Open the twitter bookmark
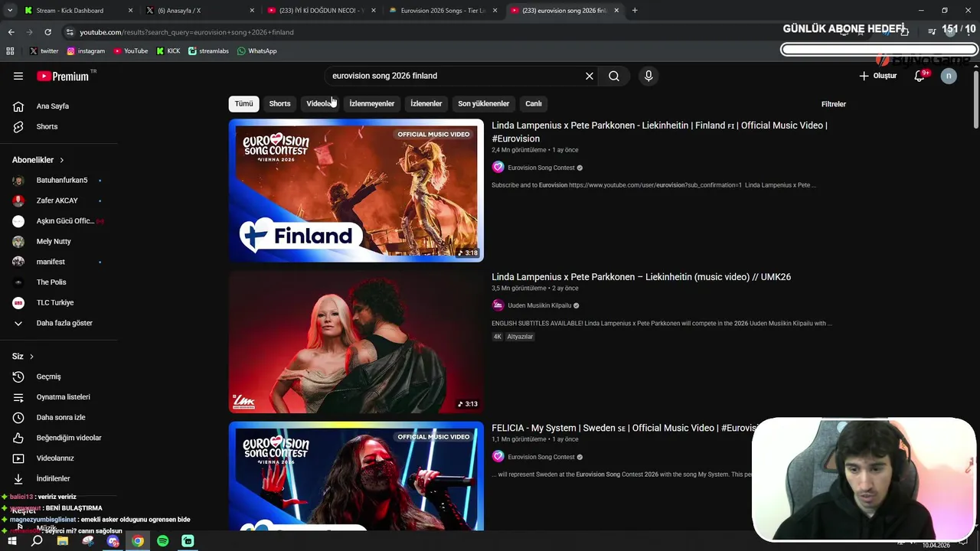 tap(44, 51)
